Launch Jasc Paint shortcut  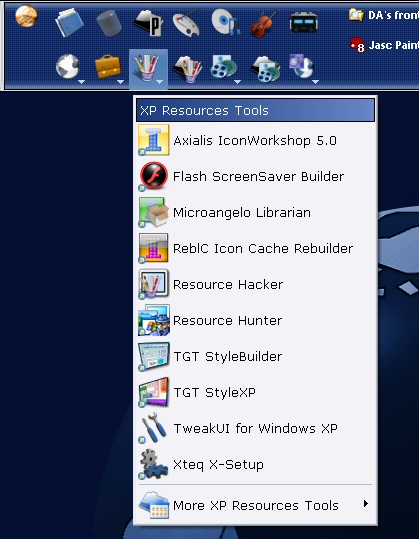click(x=384, y=45)
